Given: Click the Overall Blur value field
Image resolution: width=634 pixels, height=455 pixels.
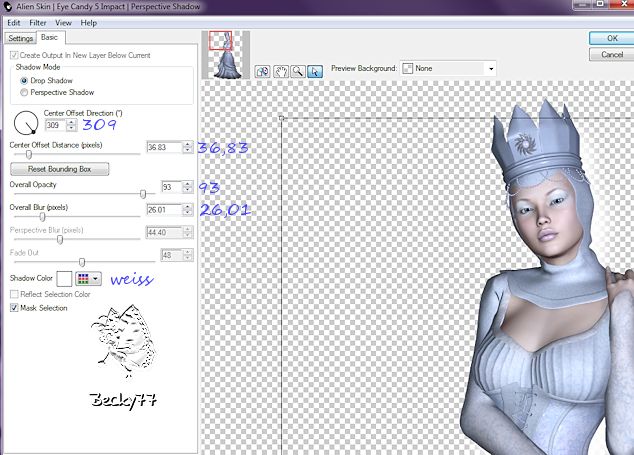Looking at the screenshot, I should click(x=164, y=210).
